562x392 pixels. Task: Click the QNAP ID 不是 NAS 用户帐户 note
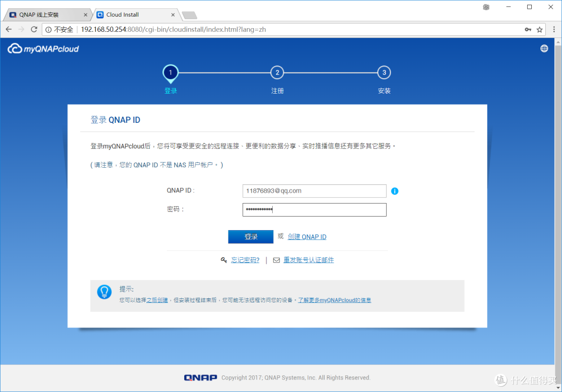157,165
